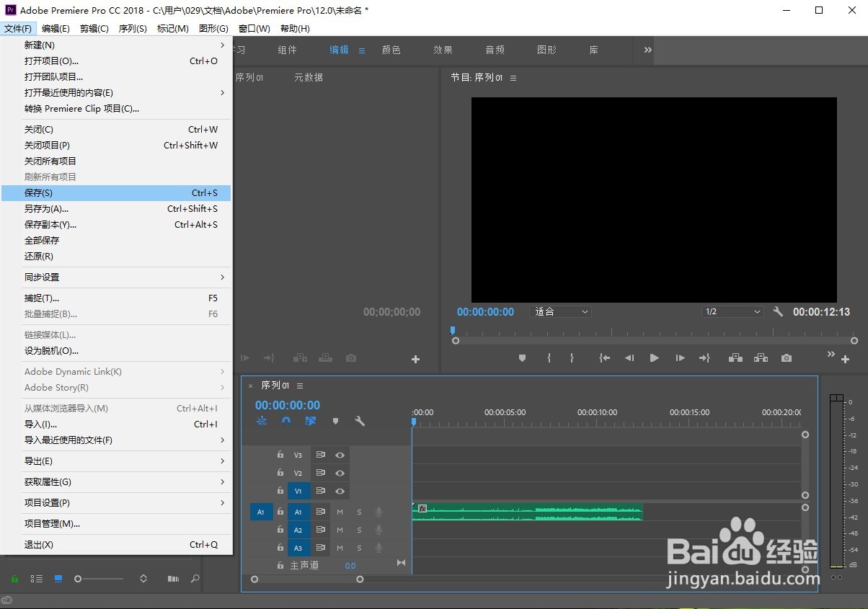Step forward one frame in Program Monitor
The image size is (868, 609).
coord(680,358)
